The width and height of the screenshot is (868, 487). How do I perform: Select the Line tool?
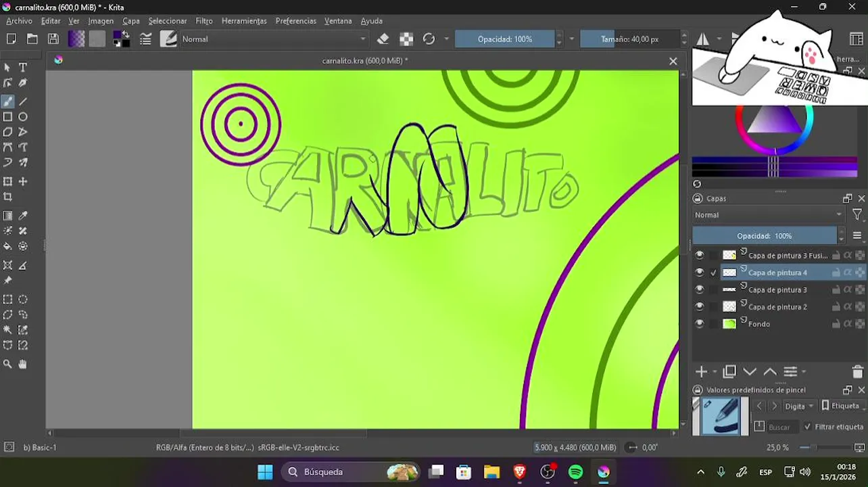click(23, 101)
